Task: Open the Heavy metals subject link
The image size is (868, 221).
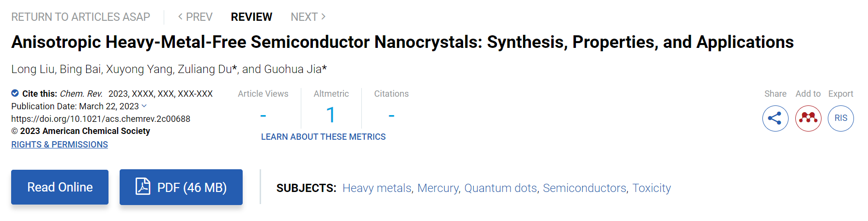Action: click(377, 188)
